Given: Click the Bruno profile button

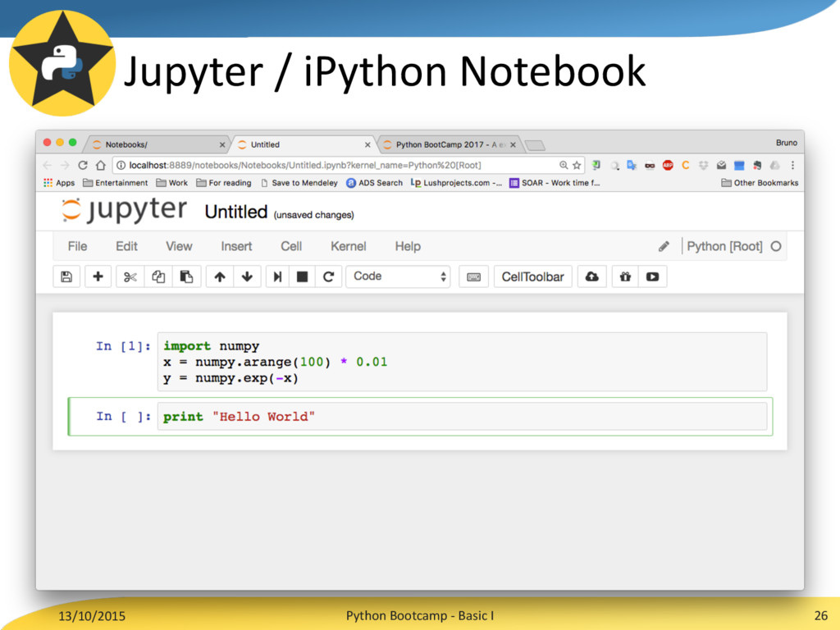Looking at the screenshot, I should click(x=787, y=143).
